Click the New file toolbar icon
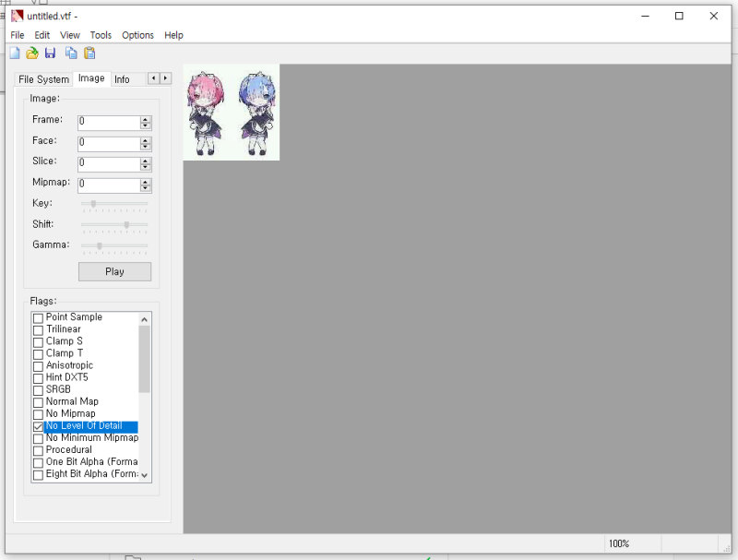The height and width of the screenshot is (560, 738). (x=15, y=54)
